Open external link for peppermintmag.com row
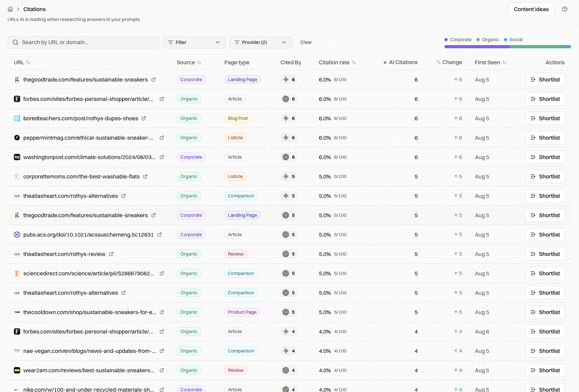This screenshot has width=579, height=392. click(162, 138)
